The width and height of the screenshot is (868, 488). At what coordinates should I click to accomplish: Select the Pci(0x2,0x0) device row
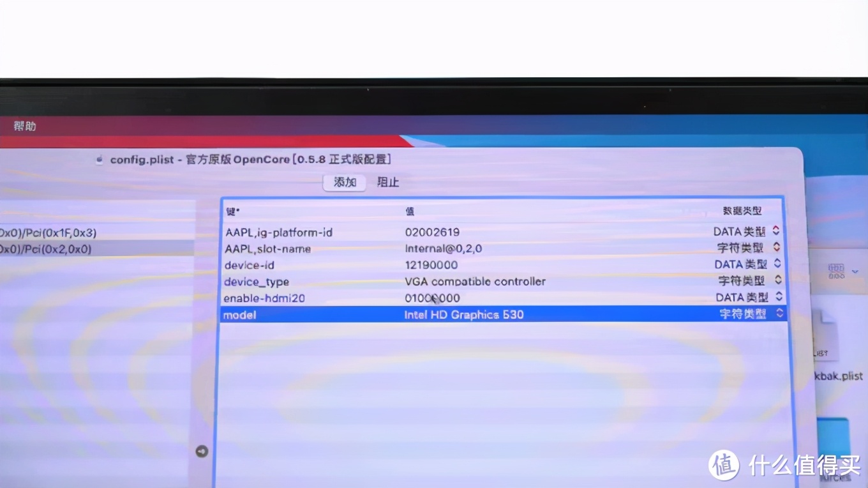click(97, 249)
